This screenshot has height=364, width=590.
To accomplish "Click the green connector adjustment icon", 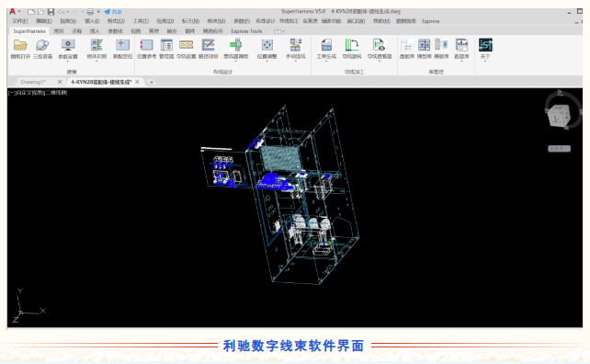I will coord(236,45).
